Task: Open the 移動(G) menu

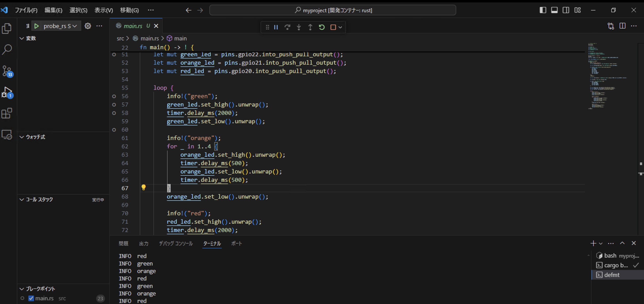Action: (129, 10)
